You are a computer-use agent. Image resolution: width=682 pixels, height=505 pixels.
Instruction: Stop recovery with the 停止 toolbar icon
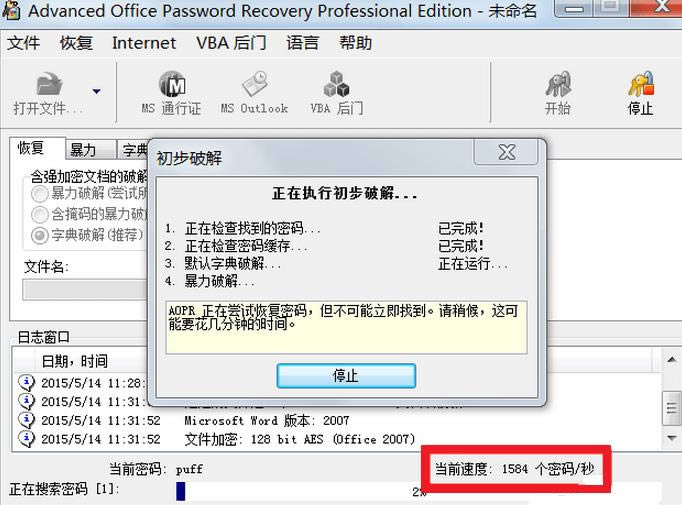pos(641,84)
